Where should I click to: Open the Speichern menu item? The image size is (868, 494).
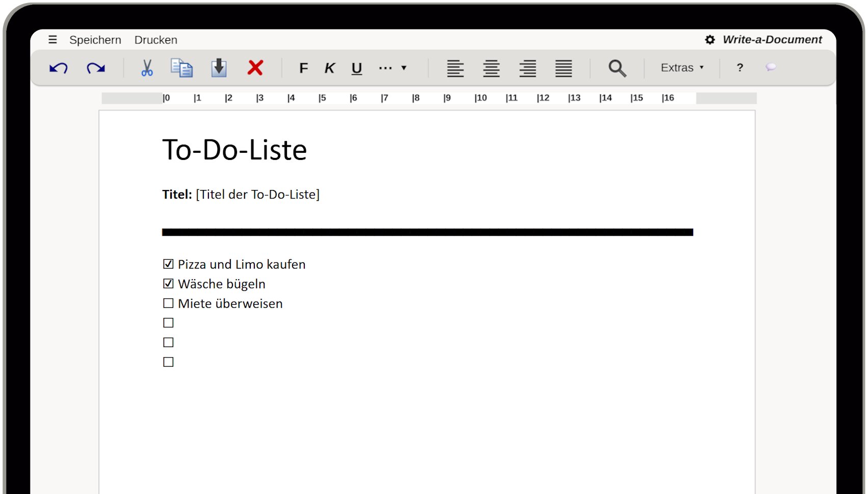pos(96,40)
